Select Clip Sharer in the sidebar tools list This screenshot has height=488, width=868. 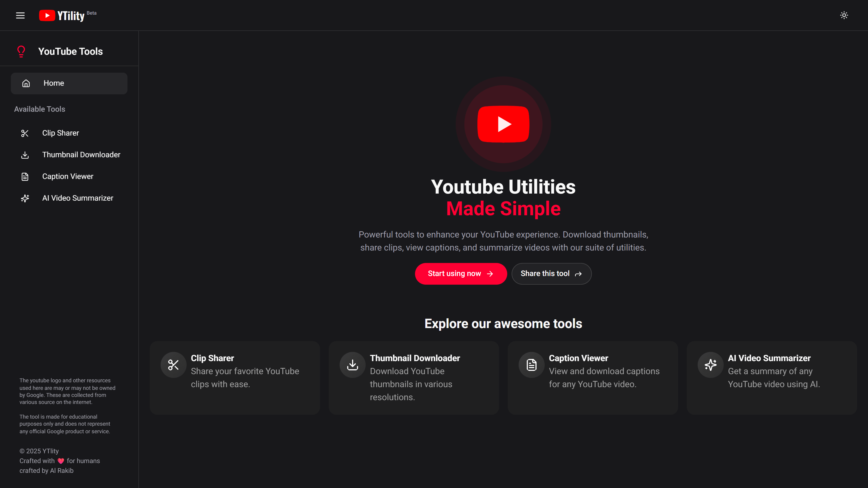pos(60,133)
